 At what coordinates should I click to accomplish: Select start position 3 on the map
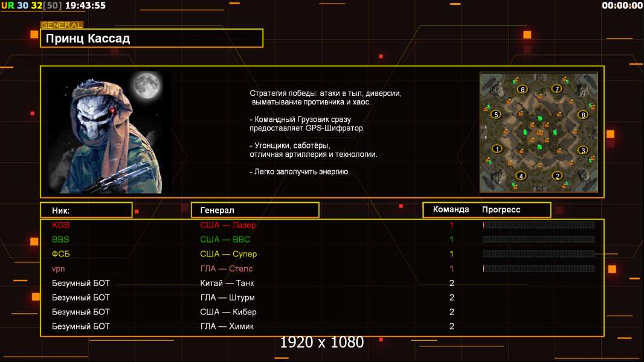click(x=583, y=150)
